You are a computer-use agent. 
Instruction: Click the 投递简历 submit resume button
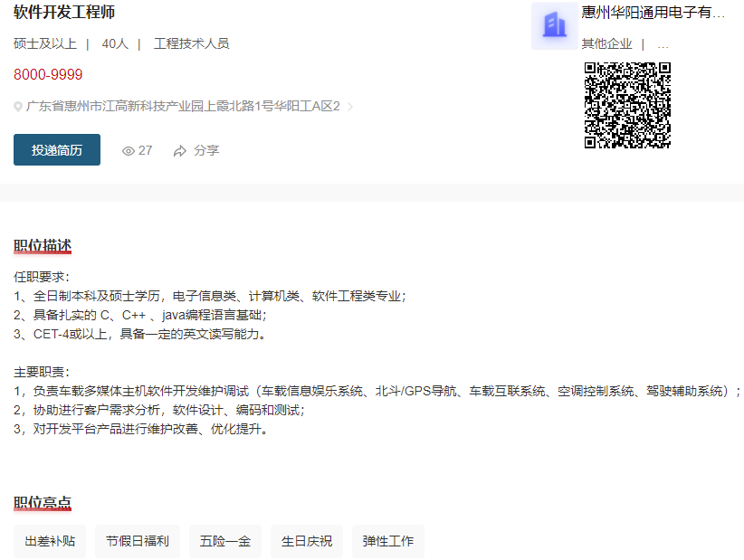[57, 150]
